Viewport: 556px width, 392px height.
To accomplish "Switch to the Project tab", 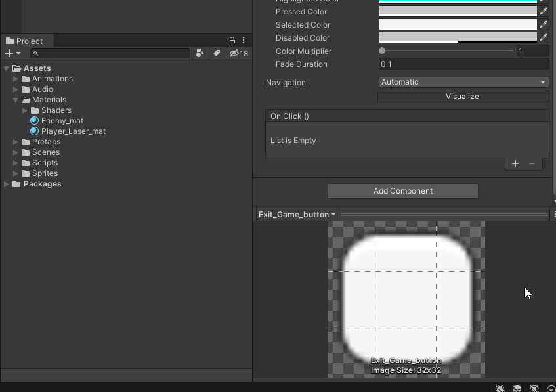I will coord(27,41).
